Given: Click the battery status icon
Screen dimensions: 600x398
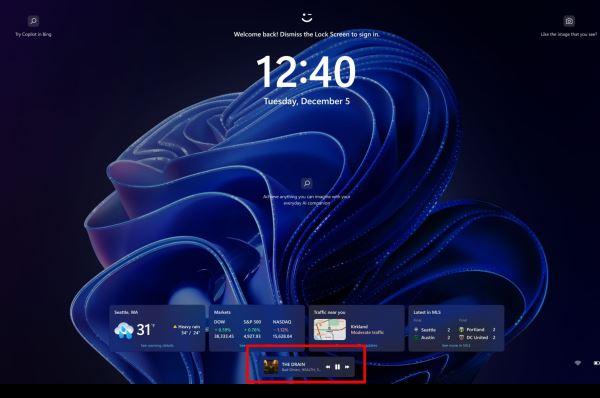Looking at the screenshot, I should (596, 363).
